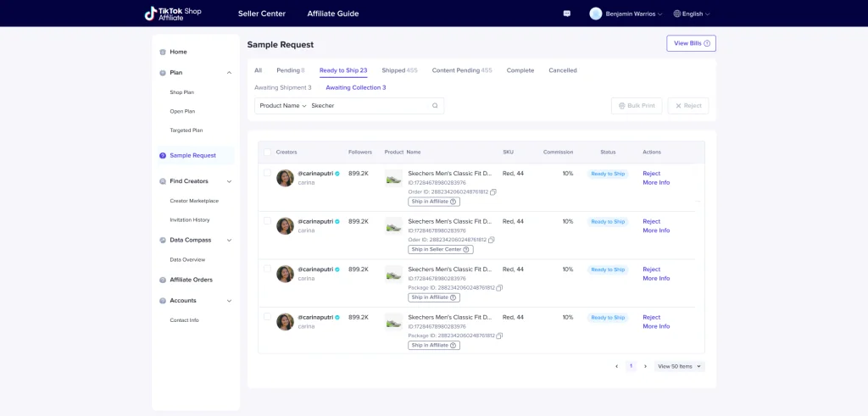Click the globe language icon
This screenshot has width=868, height=416.
pos(676,14)
